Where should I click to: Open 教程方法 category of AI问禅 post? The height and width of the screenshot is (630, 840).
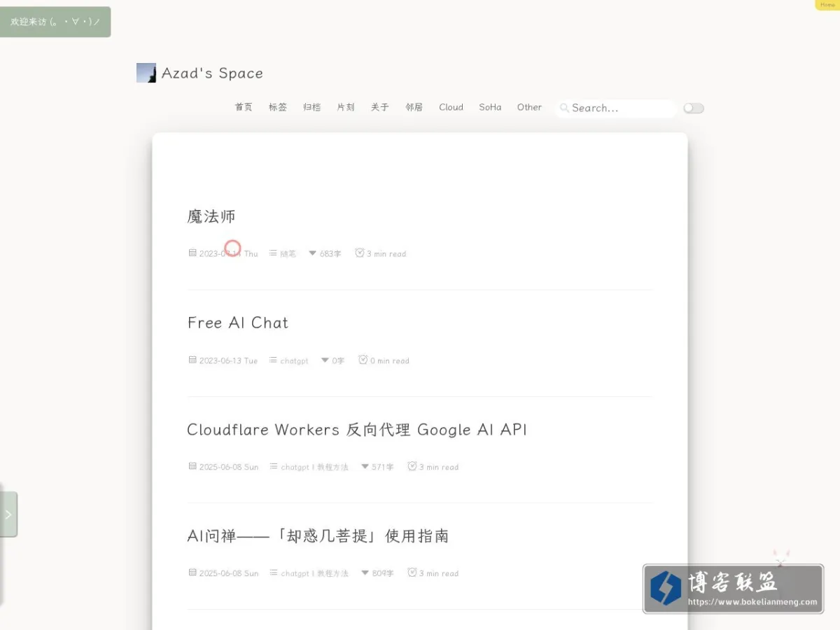pyautogui.click(x=332, y=573)
